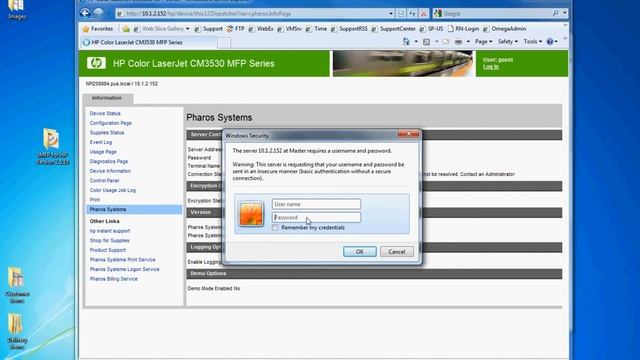Click the browser Back arrow button

pyautogui.click(x=85, y=13)
